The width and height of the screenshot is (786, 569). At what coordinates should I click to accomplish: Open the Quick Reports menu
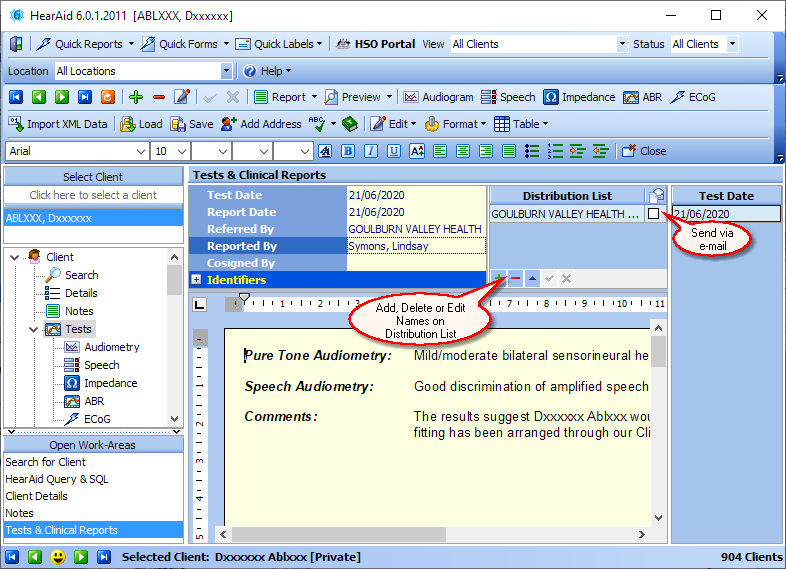tap(85, 44)
